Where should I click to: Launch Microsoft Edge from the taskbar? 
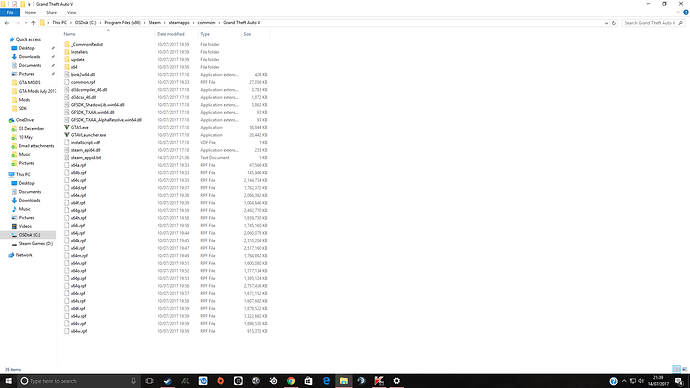(x=326, y=381)
